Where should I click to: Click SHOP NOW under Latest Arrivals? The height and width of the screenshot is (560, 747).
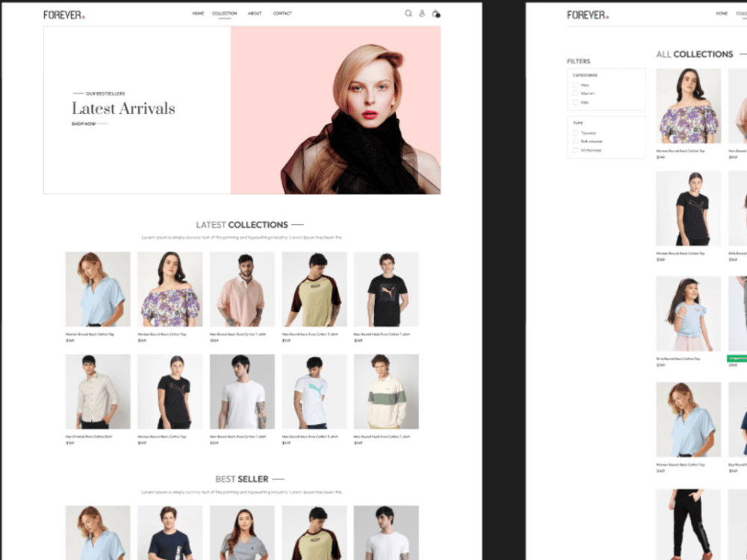click(x=84, y=124)
